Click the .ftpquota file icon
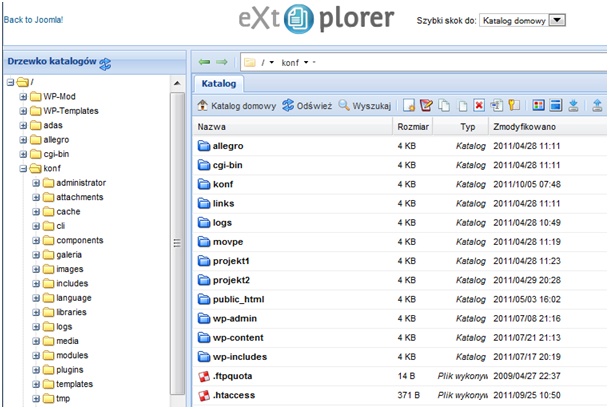The height and width of the screenshot is (409, 609). (204, 376)
